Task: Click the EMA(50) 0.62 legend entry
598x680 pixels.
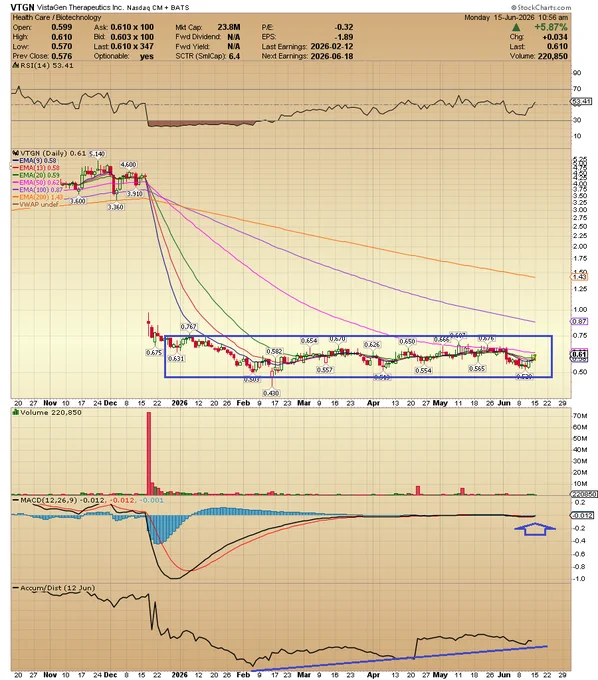Action: click(37, 183)
